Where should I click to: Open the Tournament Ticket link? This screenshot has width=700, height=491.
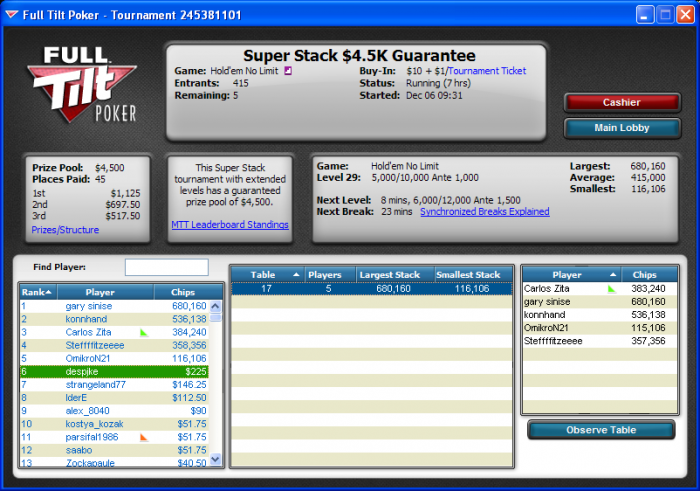[487, 71]
